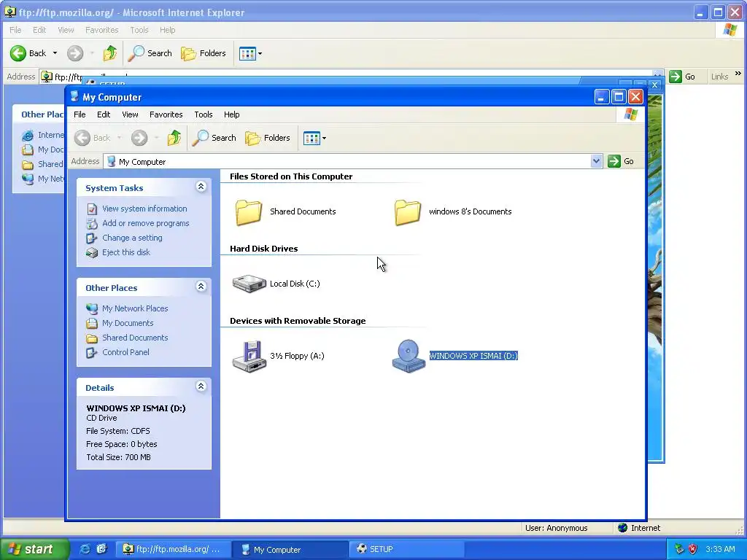747x560 pixels.
Task: Click the Go button in My Computer
Action: click(x=621, y=161)
